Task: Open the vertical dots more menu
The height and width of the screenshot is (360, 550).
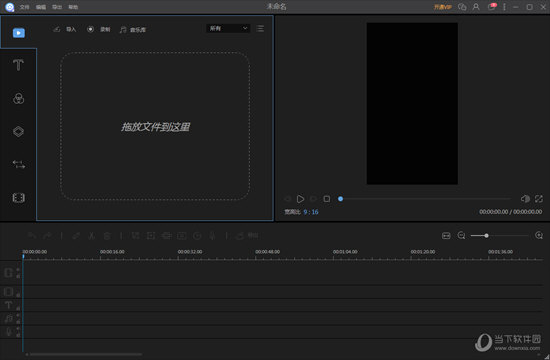Action: click(x=504, y=7)
